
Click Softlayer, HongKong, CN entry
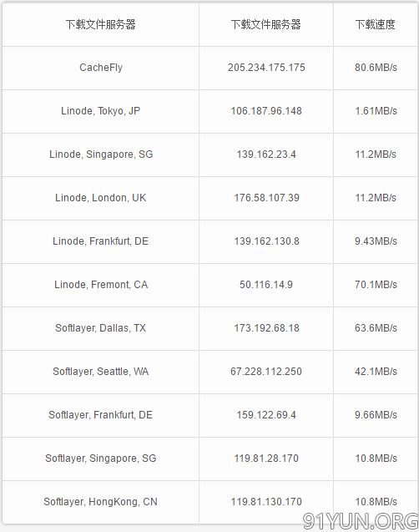coord(101,502)
